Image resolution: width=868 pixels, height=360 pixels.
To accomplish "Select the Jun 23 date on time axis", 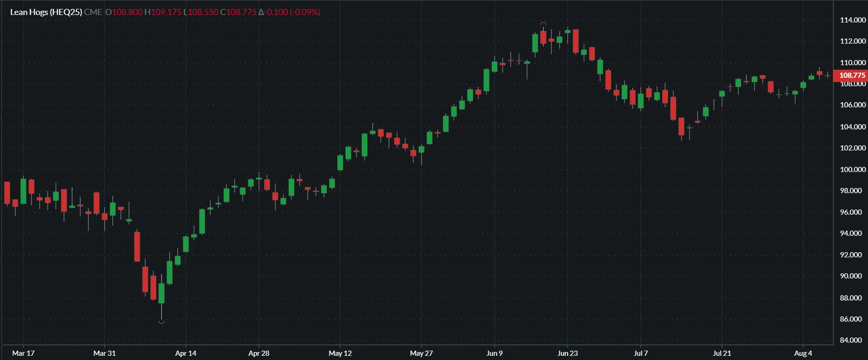I will click(567, 353).
